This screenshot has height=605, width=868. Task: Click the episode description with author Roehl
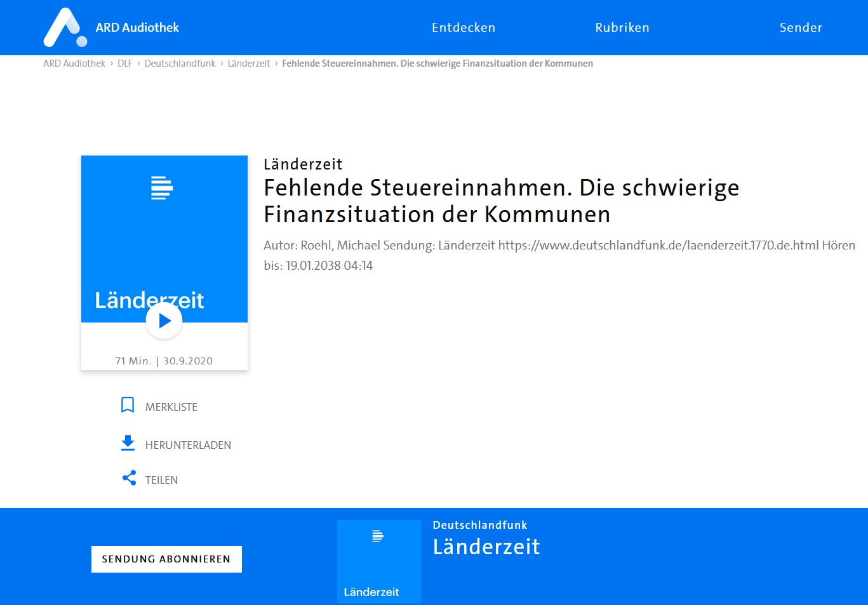click(559, 255)
